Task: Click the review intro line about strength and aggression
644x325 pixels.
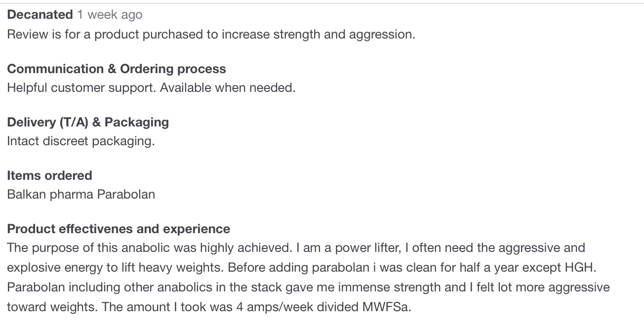Action: [x=211, y=35]
